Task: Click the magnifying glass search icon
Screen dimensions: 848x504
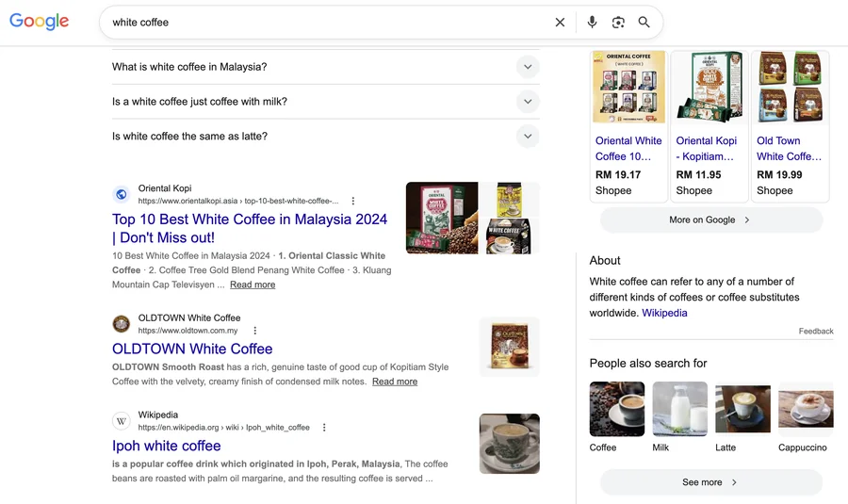Action: click(x=644, y=23)
